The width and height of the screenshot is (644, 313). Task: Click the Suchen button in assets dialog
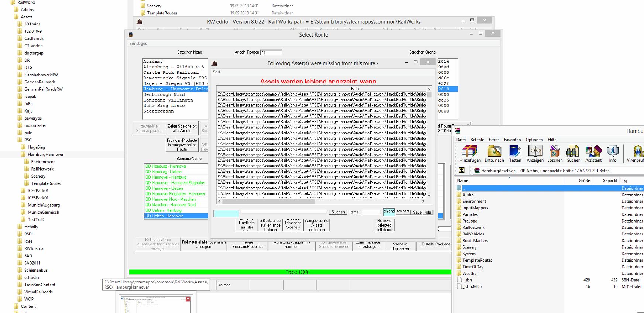click(x=338, y=212)
